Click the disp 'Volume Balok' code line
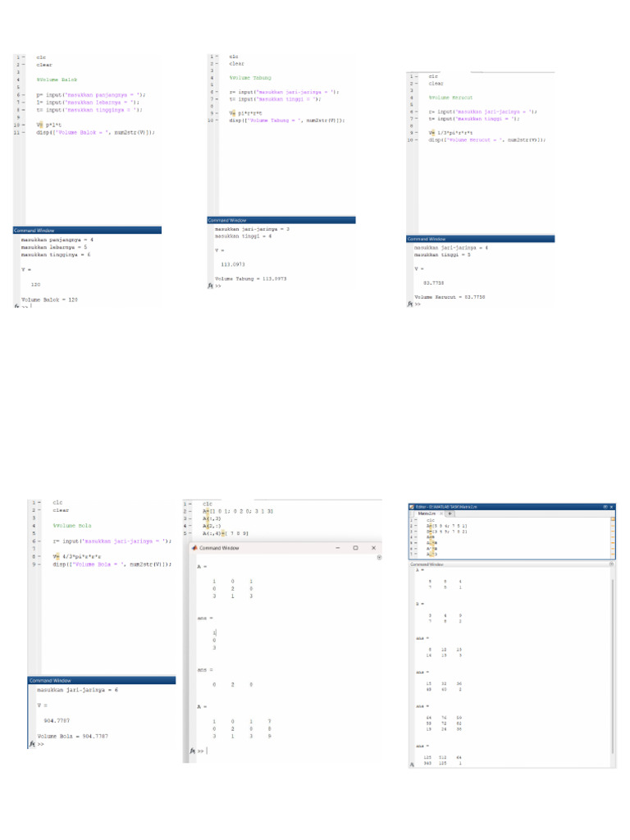This screenshot has width=630, height=840. pos(95,132)
